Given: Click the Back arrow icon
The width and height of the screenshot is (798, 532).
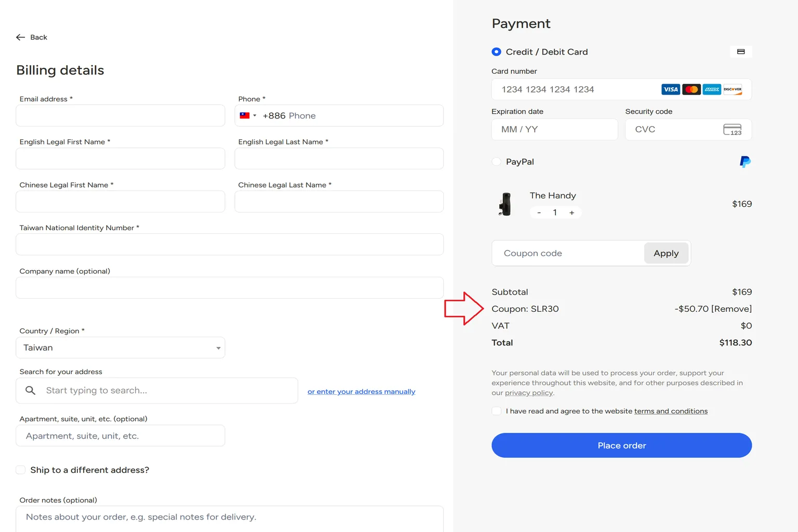Looking at the screenshot, I should coord(21,37).
